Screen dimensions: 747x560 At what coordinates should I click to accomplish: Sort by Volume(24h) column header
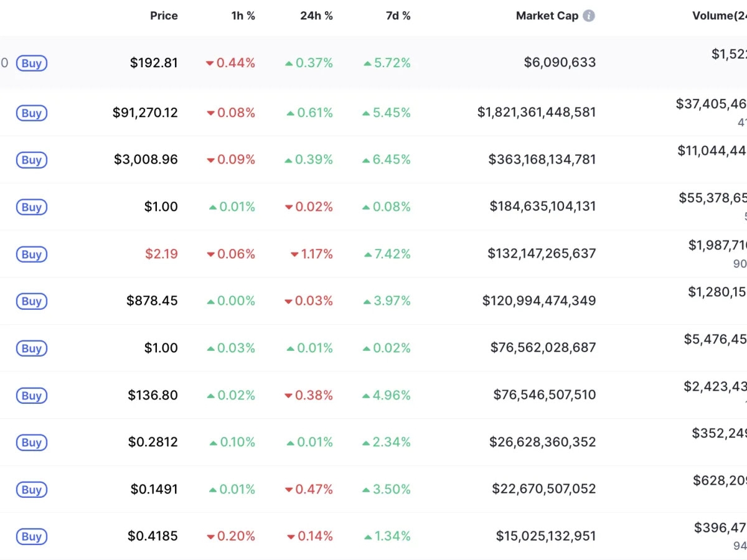point(720,16)
